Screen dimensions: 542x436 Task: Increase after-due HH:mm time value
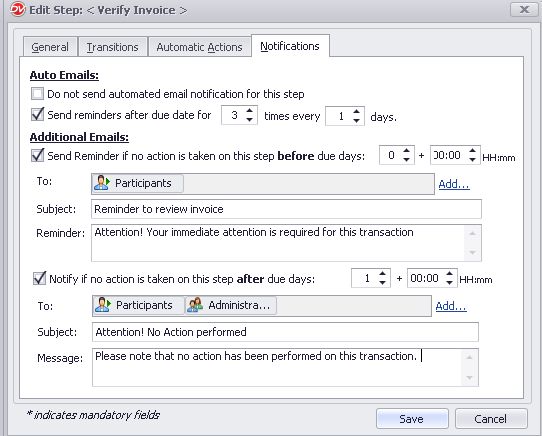point(449,273)
